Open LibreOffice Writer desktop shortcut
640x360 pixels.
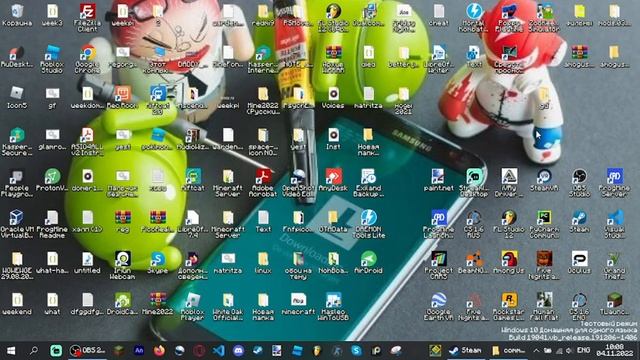click(x=439, y=59)
